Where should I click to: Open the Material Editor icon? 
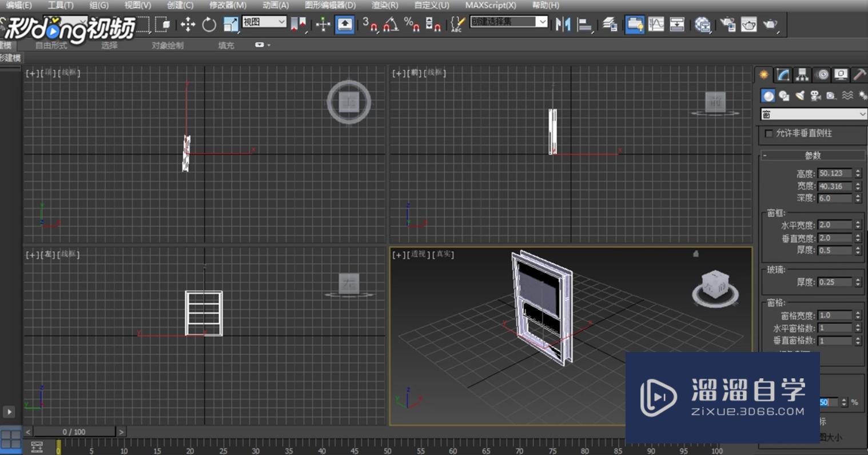click(702, 24)
